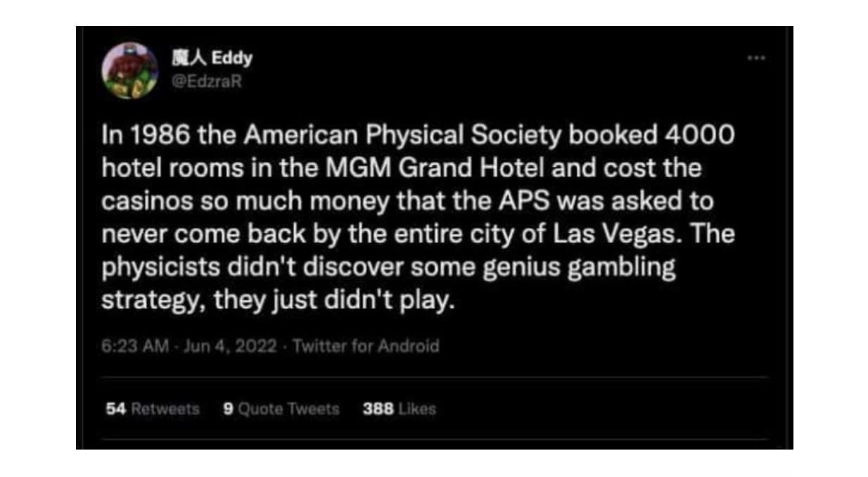Open the three-dot more options menu
The image size is (868, 477).
tap(756, 59)
